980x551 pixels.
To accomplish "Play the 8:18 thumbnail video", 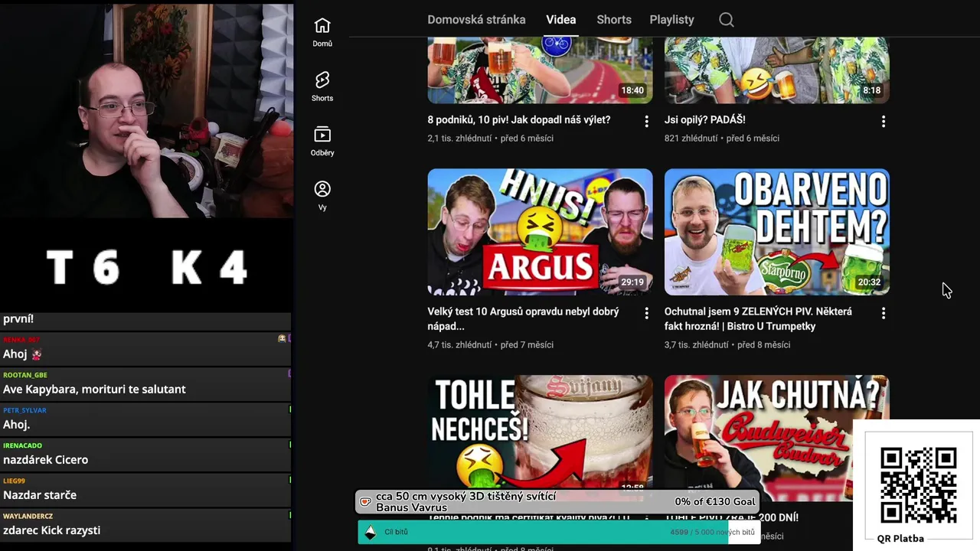I will (777, 70).
